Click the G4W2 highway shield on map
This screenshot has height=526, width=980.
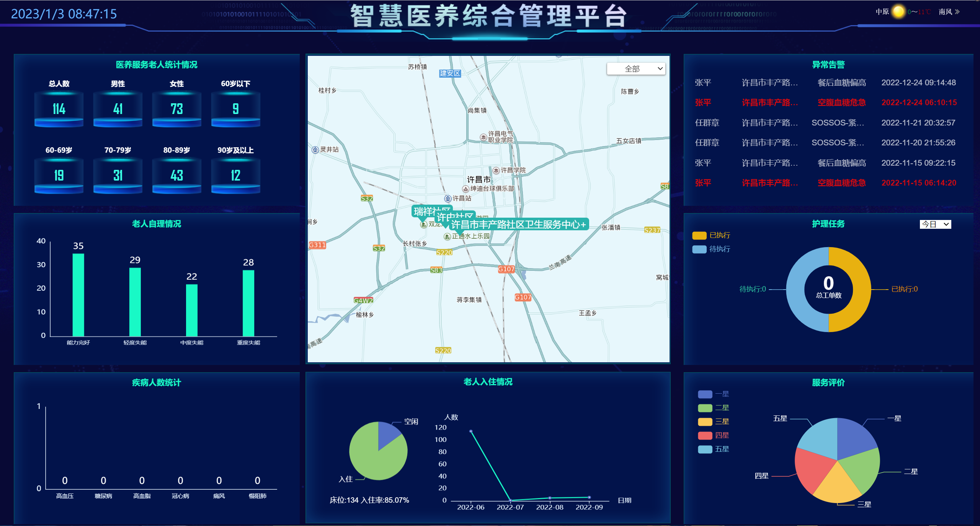pos(363,300)
